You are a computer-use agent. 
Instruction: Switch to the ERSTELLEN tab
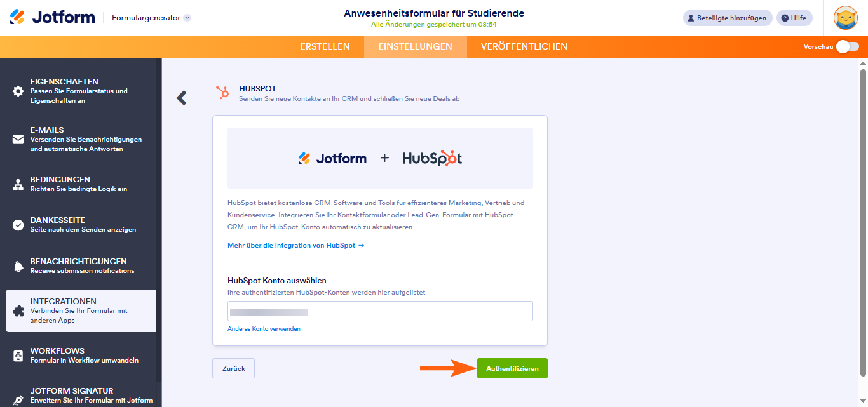(325, 46)
